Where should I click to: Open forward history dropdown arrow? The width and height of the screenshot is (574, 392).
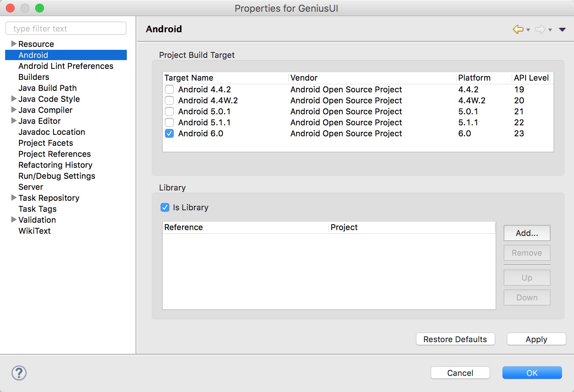(550, 30)
